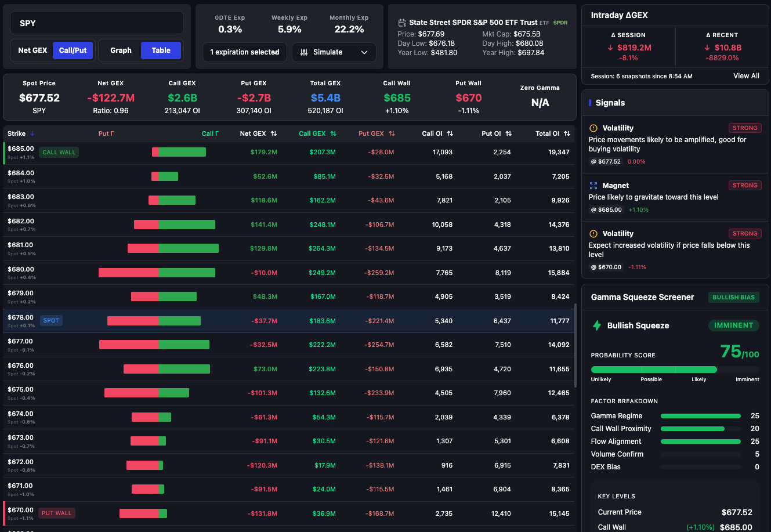Open the Simulate sliders icon
This screenshot has height=532, width=771.
point(304,52)
